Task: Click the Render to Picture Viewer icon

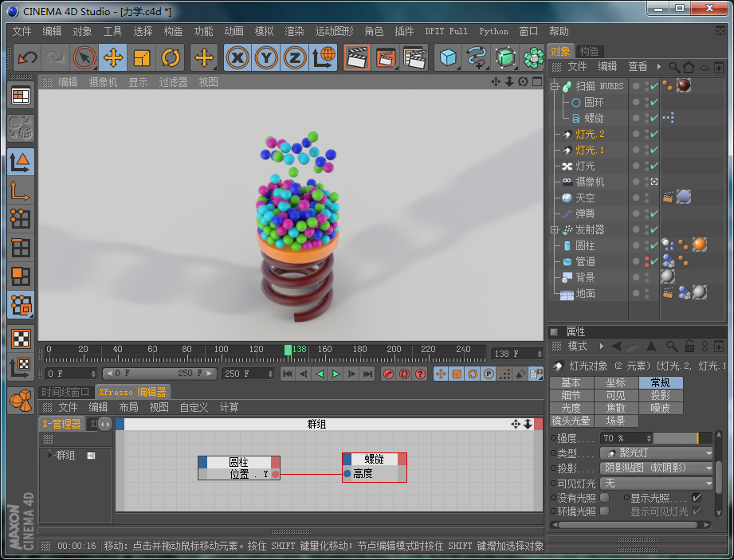Action: [x=386, y=57]
